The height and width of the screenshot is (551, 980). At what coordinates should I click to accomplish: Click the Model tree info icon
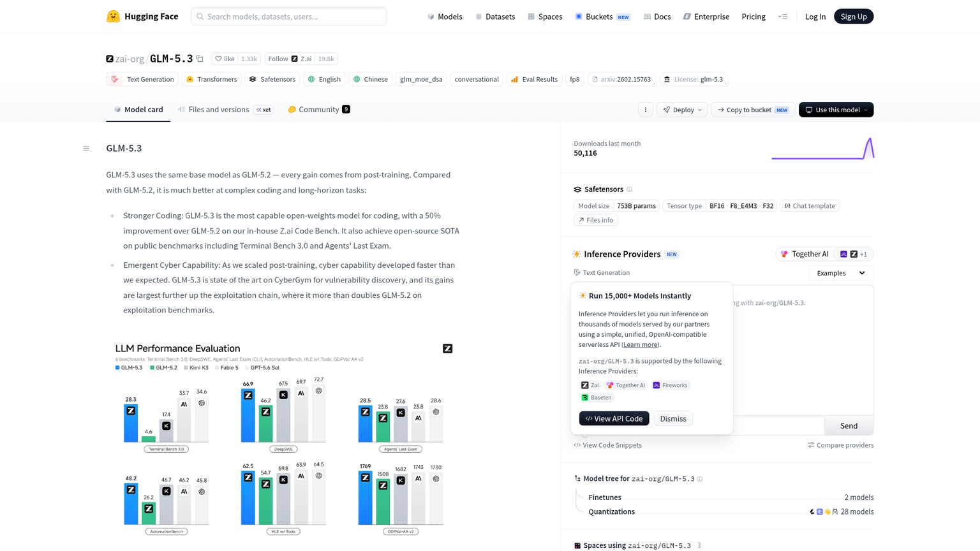[x=700, y=479]
